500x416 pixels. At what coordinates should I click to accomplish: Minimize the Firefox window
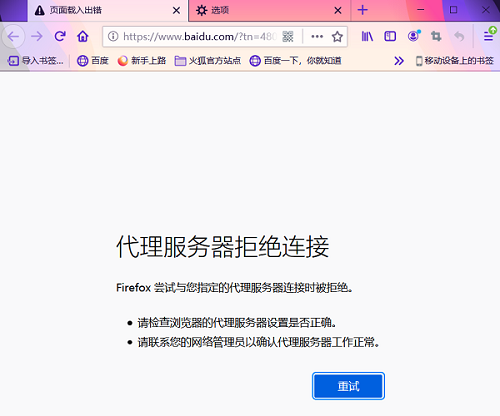click(x=421, y=10)
